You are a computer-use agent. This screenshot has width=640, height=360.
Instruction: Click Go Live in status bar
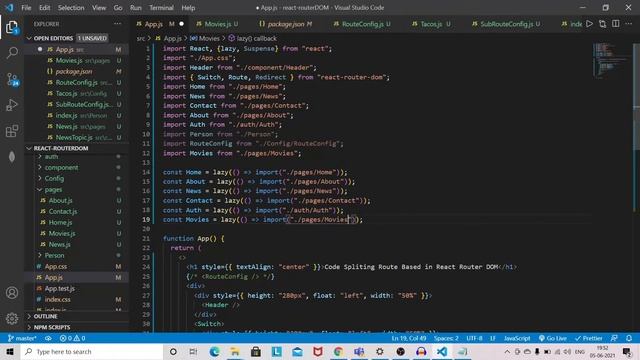pos(552,338)
